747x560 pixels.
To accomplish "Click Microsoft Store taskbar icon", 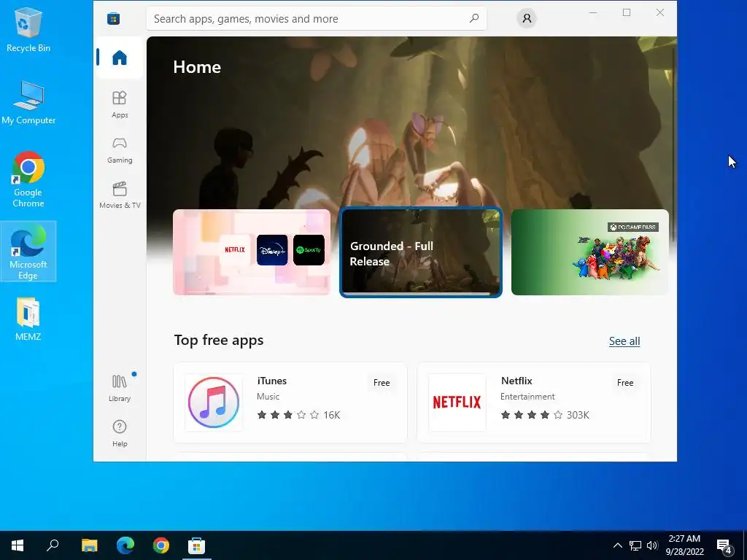I will tap(196, 545).
